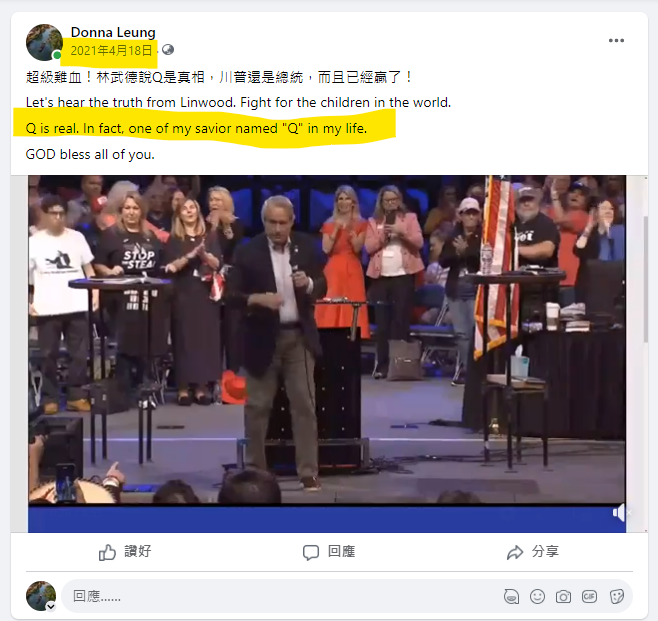Click the share arrow icon
Viewport: 658px width, 621px height.
(515, 553)
